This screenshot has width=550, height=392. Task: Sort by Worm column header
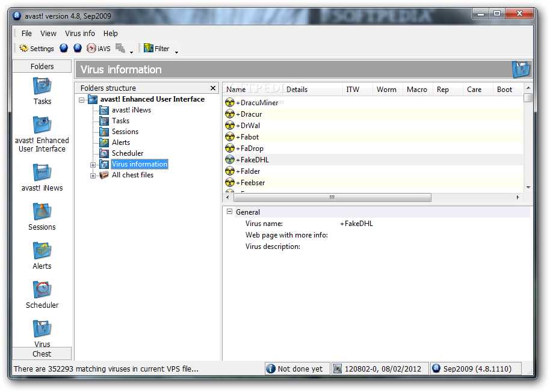click(388, 90)
